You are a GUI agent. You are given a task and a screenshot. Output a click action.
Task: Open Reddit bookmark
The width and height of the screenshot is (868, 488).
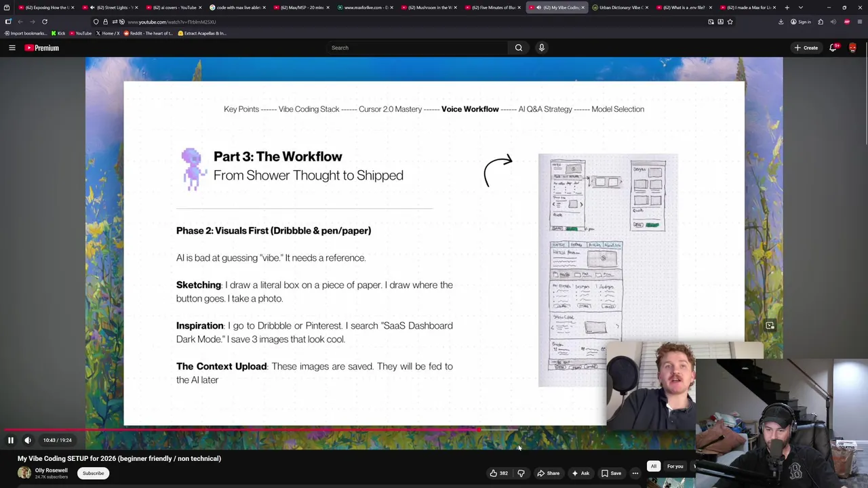[x=148, y=33]
